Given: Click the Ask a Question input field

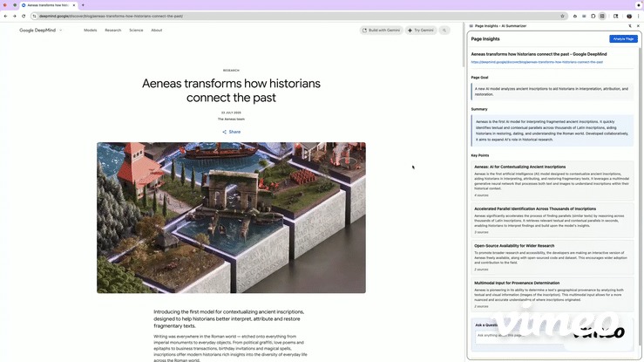Looking at the screenshot, I should click(552, 336).
